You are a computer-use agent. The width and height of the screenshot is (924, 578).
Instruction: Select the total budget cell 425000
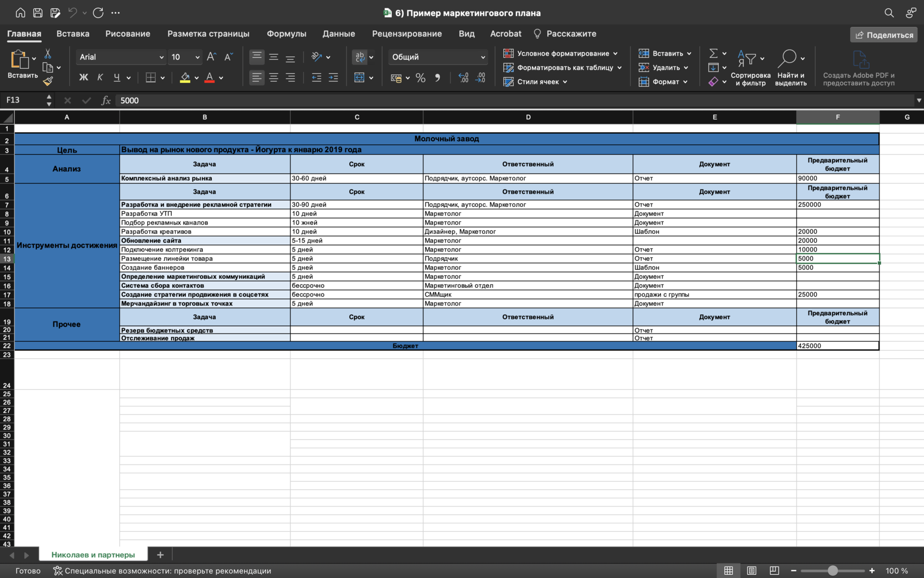[837, 346]
